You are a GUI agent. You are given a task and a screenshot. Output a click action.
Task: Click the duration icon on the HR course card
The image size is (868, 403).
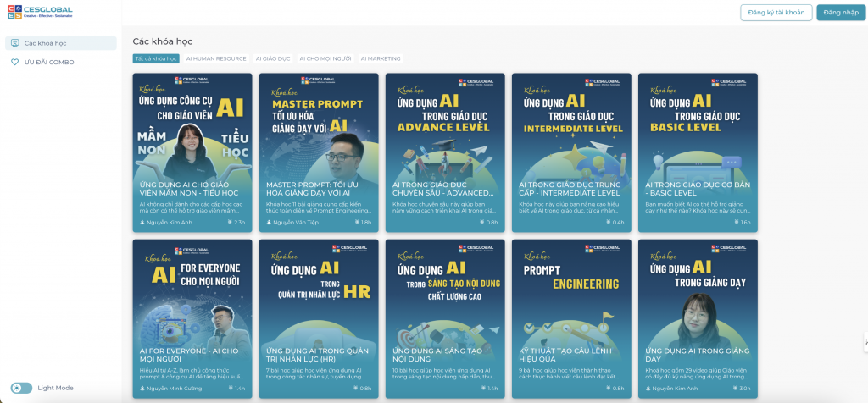[x=357, y=388]
